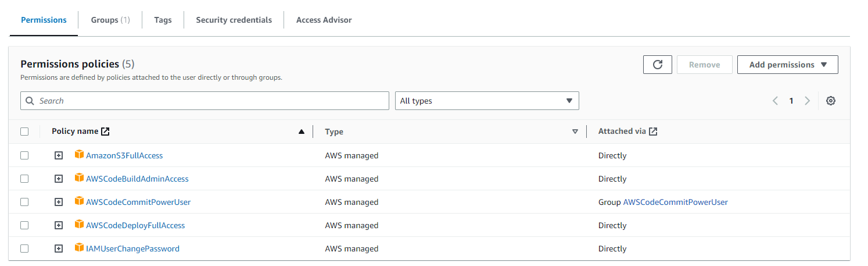The height and width of the screenshot is (266, 868).
Task: Click the magnifier icon in the search box
Action: (30, 101)
